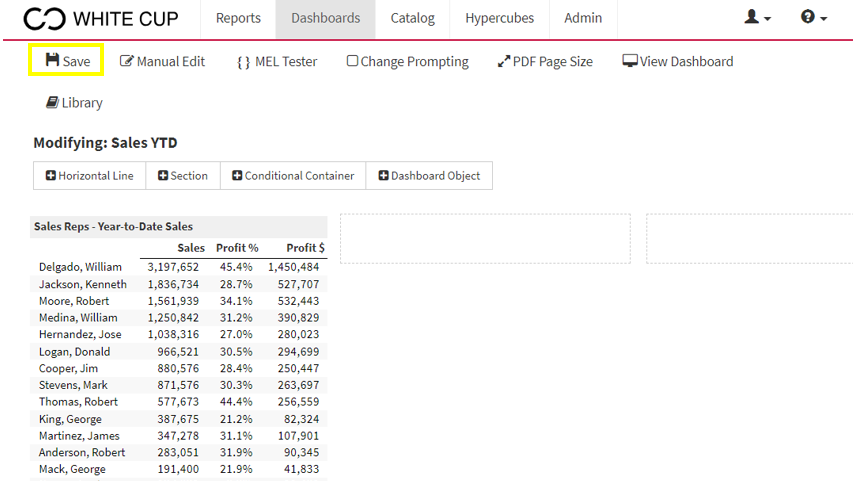Add a Conditional Container
Screen dimensions: 856x481
point(293,175)
